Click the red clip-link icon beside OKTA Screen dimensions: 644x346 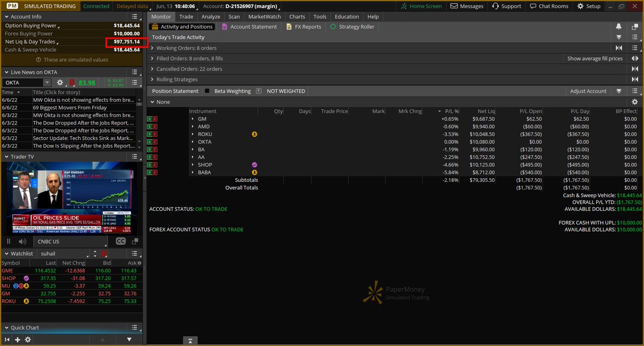72,83
